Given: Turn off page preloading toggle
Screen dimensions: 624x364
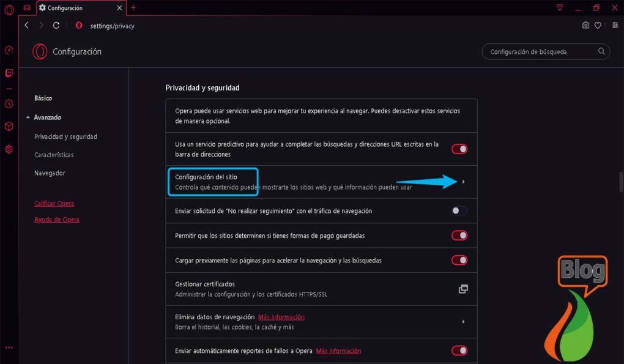Looking at the screenshot, I should pos(459,259).
